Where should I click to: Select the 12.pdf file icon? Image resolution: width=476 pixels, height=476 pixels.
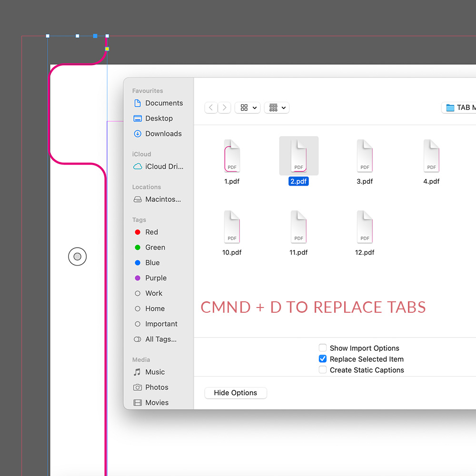(365, 227)
